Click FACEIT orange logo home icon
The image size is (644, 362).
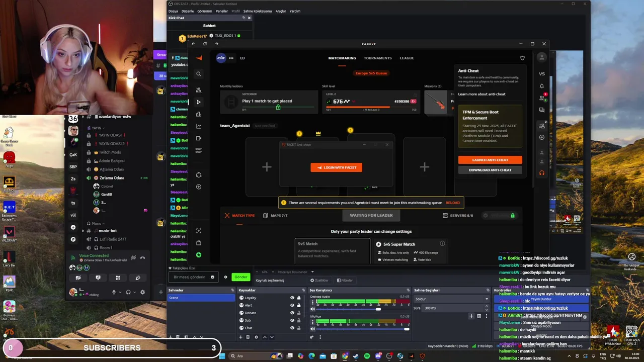pos(199,58)
